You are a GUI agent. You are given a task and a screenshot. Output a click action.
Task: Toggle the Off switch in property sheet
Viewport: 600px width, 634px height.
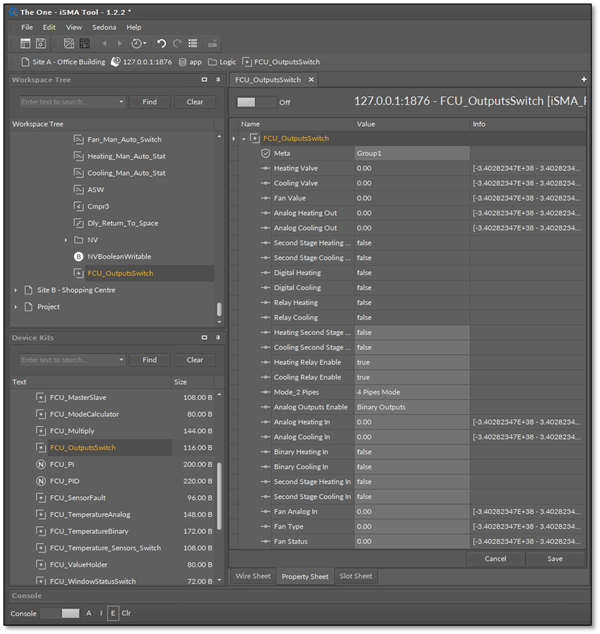coord(256,102)
